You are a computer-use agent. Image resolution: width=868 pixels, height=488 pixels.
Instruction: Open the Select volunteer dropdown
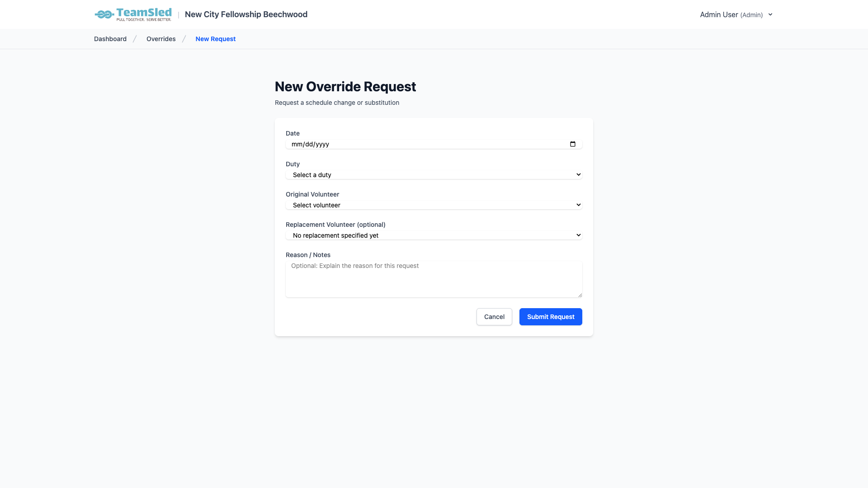coord(434,205)
